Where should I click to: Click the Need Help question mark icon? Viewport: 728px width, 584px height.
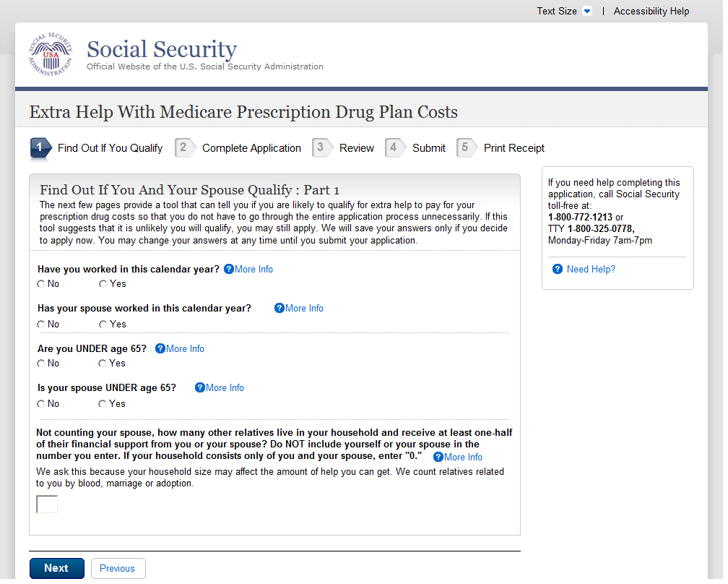click(558, 269)
